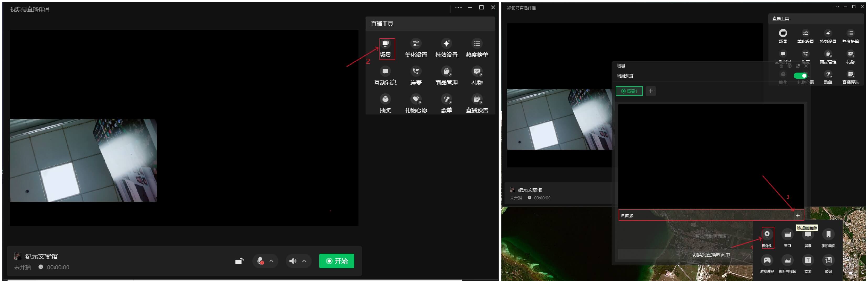
Task: Click the 切换到直播画面中 button
Action: point(711,255)
